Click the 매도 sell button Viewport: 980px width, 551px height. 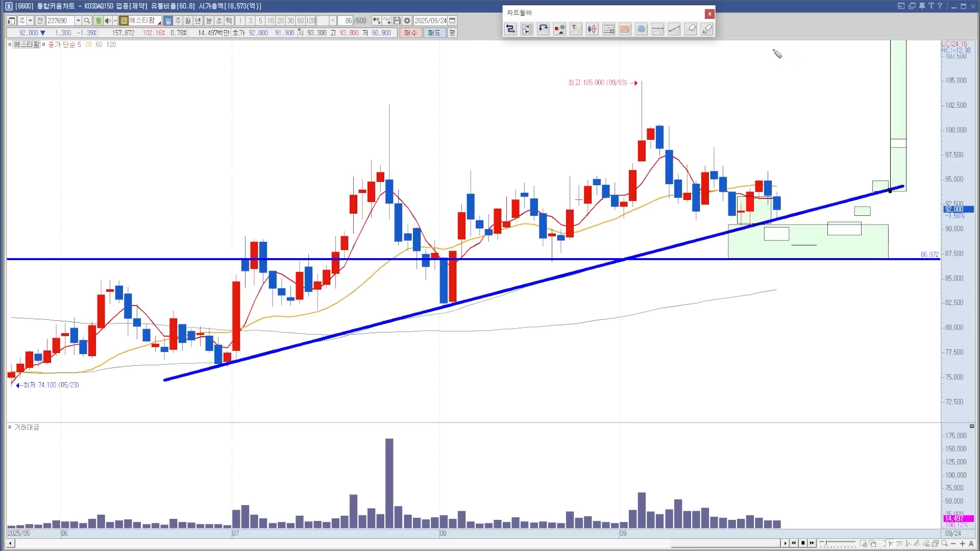[434, 33]
